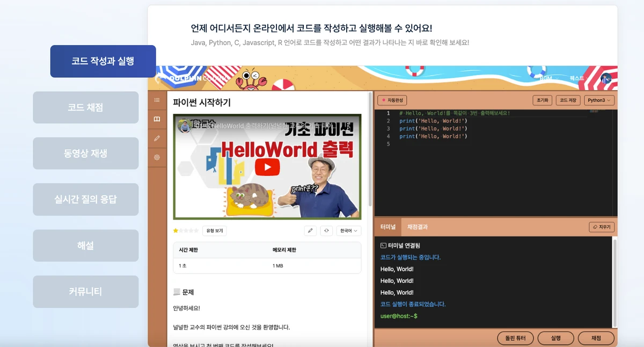The image size is (644, 347).
Task: Click the 코드 저장 save button
Action: tap(569, 100)
